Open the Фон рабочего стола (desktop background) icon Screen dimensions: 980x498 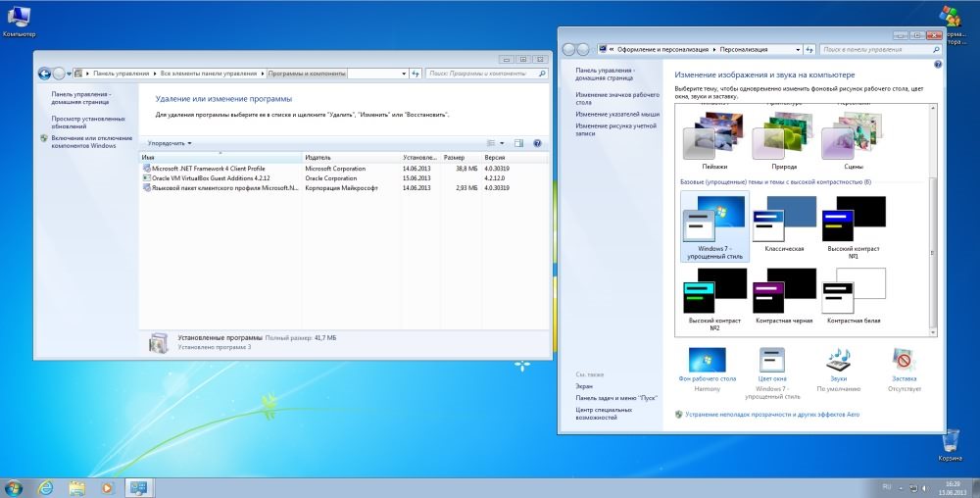tap(707, 359)
